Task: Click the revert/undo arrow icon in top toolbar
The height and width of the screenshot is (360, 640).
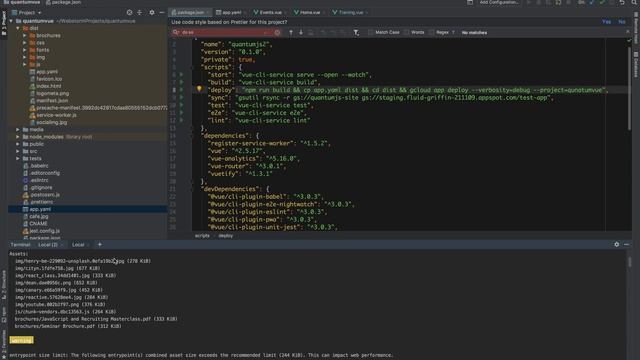Action: tap(622, 2)
